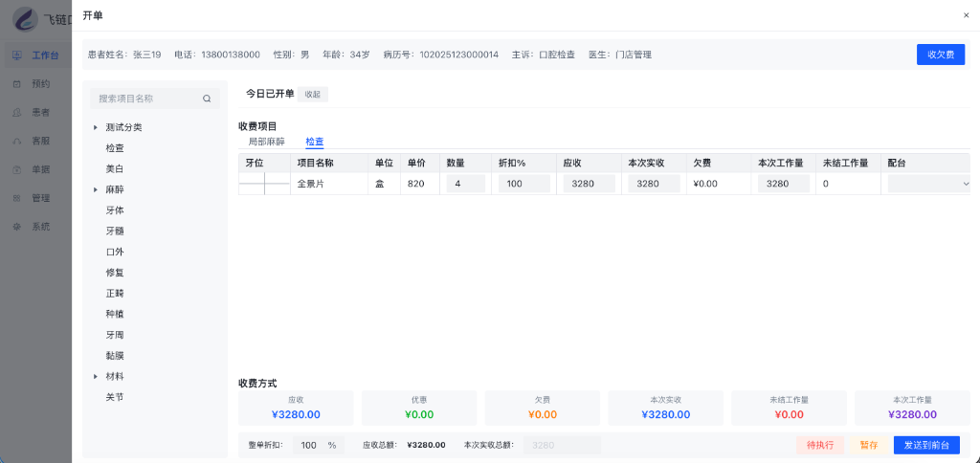Click the 暂存 button
Image resolution: width=980 pixels, height=463 pixels.
[x=869, y=446]
